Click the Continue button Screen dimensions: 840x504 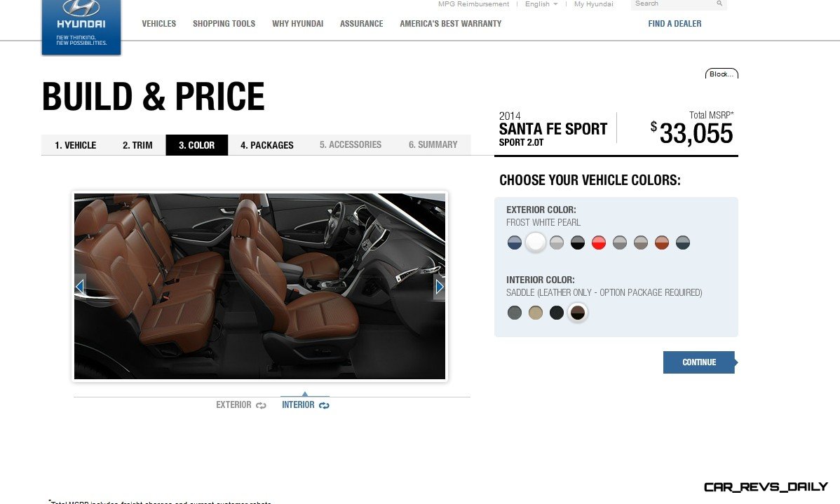[700, 362]
